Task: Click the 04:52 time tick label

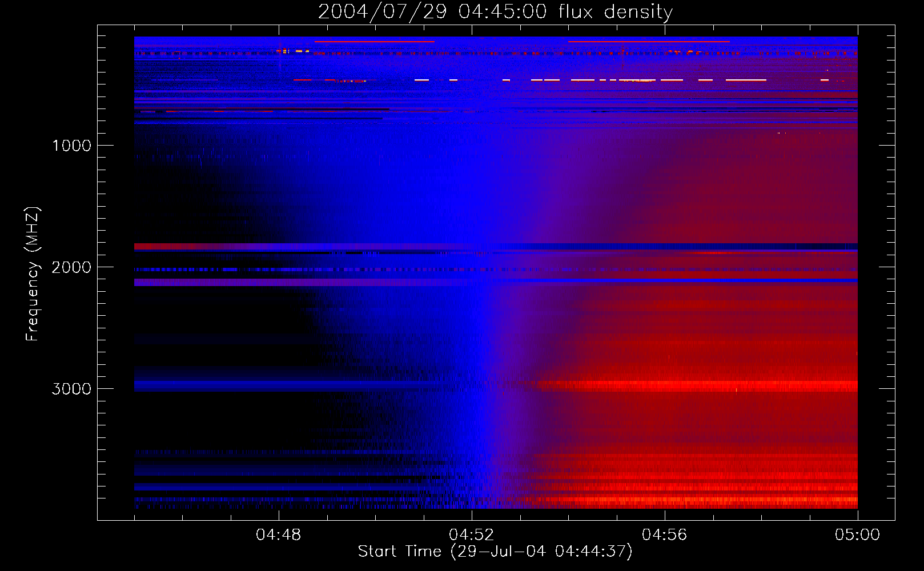Action: (x=472, y=535)
